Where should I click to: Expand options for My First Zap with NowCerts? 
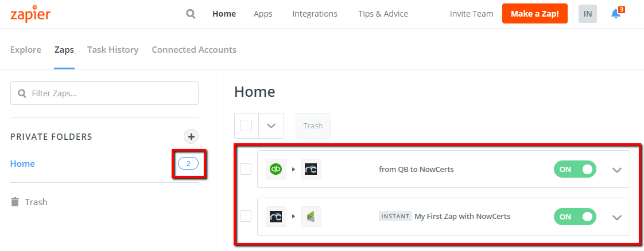pos(617,217)
